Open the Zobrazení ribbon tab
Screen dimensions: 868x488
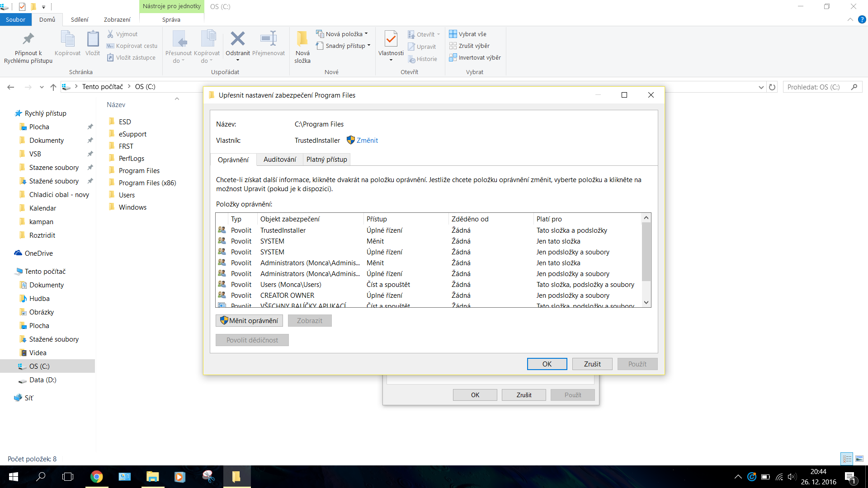coord(117,19)
